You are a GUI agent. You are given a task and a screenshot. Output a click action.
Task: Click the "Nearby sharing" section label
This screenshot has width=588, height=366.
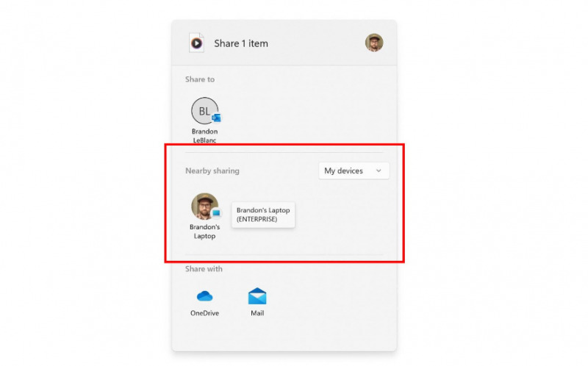(x=212, y=171)
